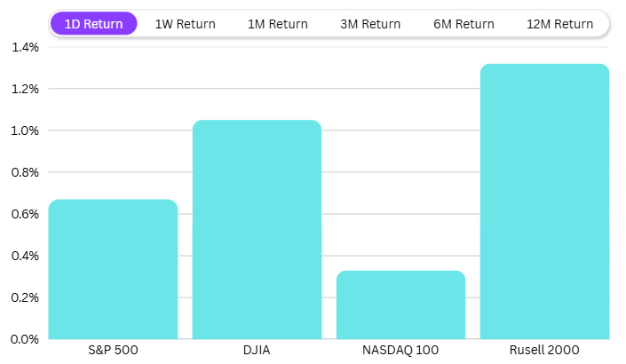
Task: Click the 1.4% y-axis label
Action: pos(25,47)
